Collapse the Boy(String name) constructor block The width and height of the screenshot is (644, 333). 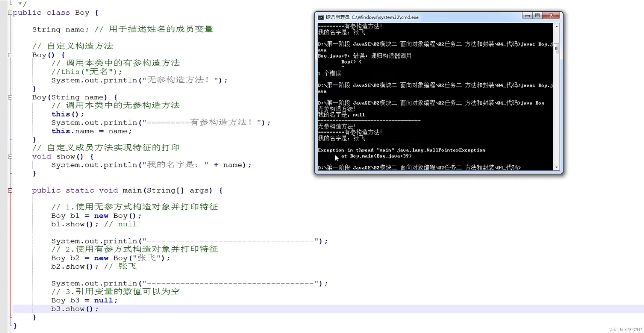coord(10,97)
